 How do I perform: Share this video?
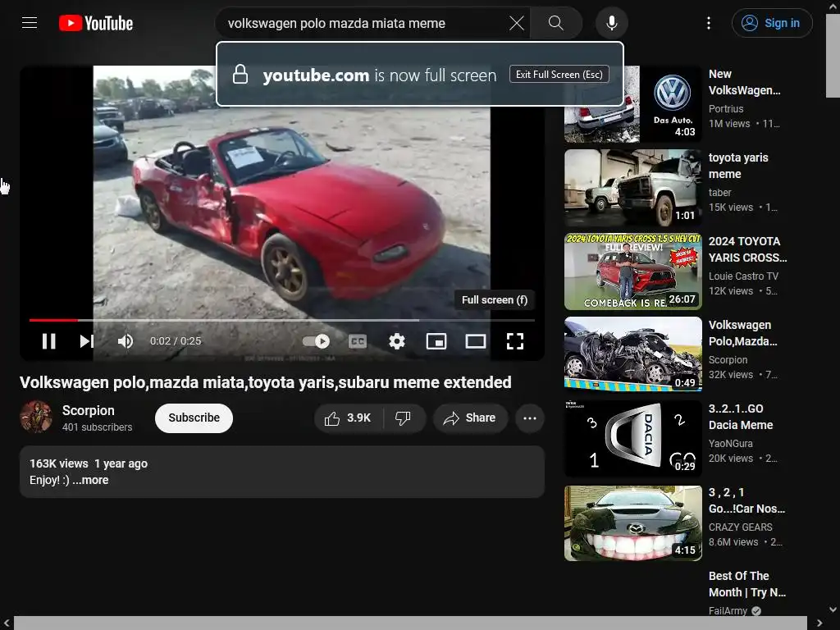point(470,418)
